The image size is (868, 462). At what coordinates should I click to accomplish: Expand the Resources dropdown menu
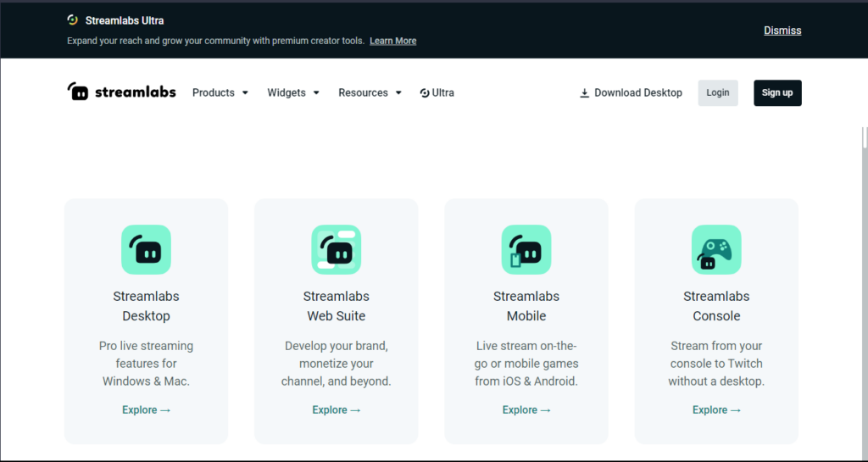click(x=370, y=92)
